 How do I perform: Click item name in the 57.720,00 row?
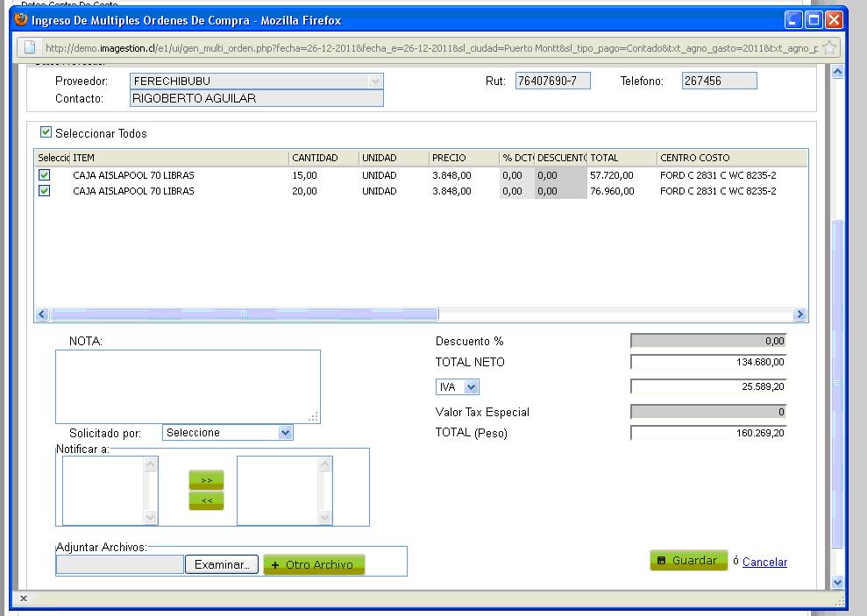coord(133,175)
